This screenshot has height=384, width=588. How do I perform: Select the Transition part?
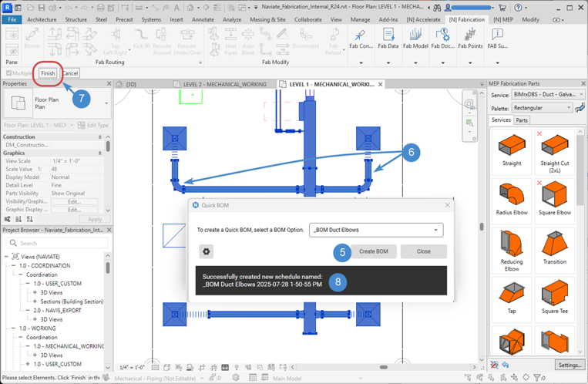tap(555, 251)
